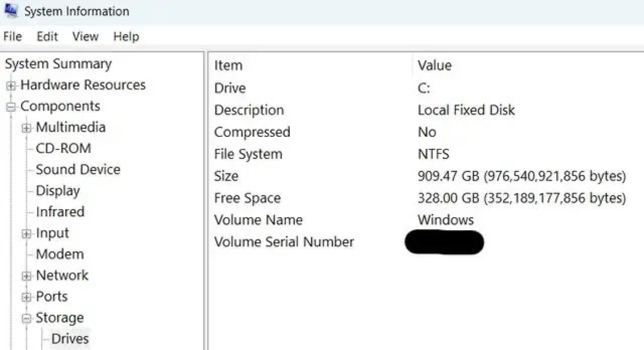
Task: Expand the Input category
Action: pyautogui.click(x=27, y=234)
